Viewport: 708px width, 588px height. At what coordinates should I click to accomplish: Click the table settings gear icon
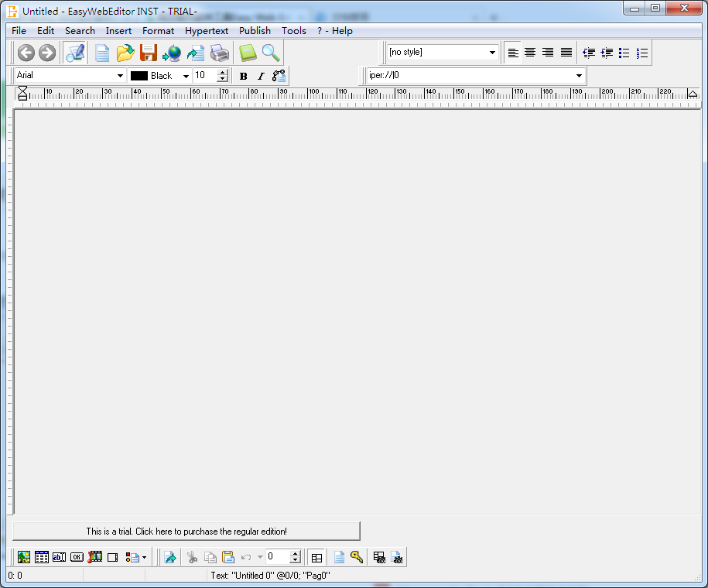(x=379, y=557)
